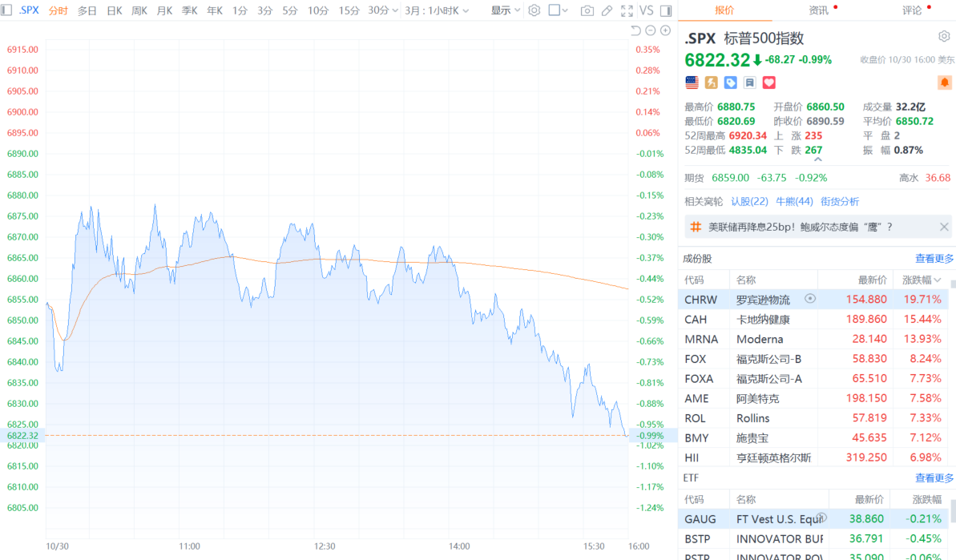Open 认股(22) warrants link
The height and width of the screenshot is (560, 956).
749,201
